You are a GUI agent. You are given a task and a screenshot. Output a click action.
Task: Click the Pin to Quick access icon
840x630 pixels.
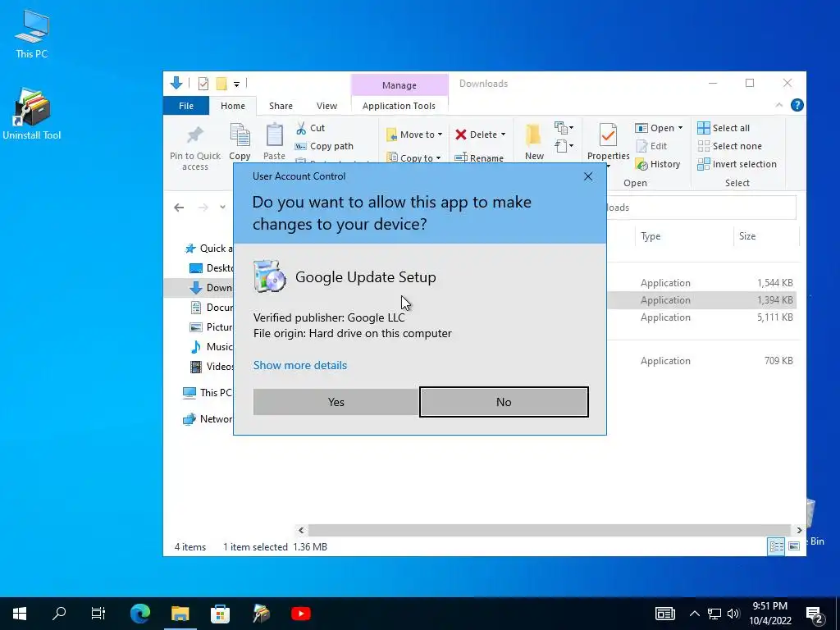click(195, 135)
